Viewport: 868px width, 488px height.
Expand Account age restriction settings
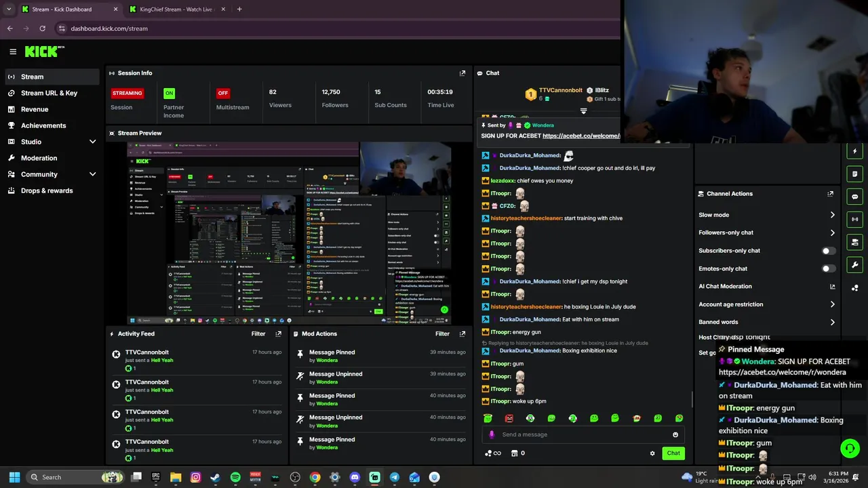click(x=832, y=304)
